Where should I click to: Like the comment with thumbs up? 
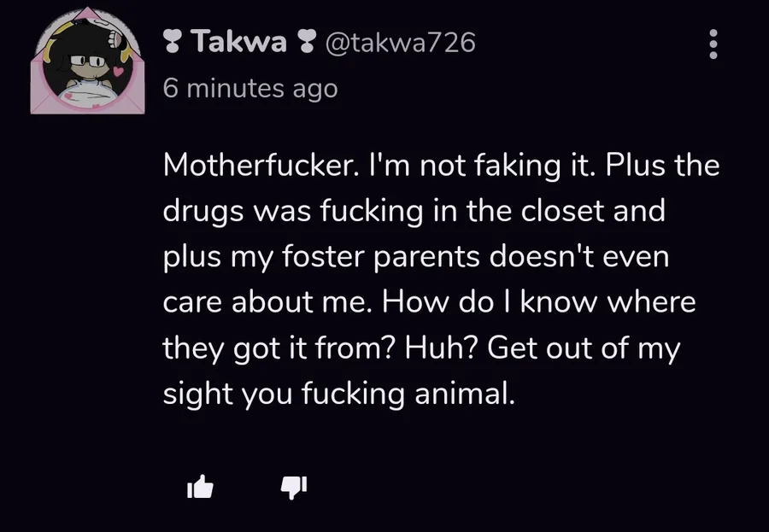(x=199, y=488)
